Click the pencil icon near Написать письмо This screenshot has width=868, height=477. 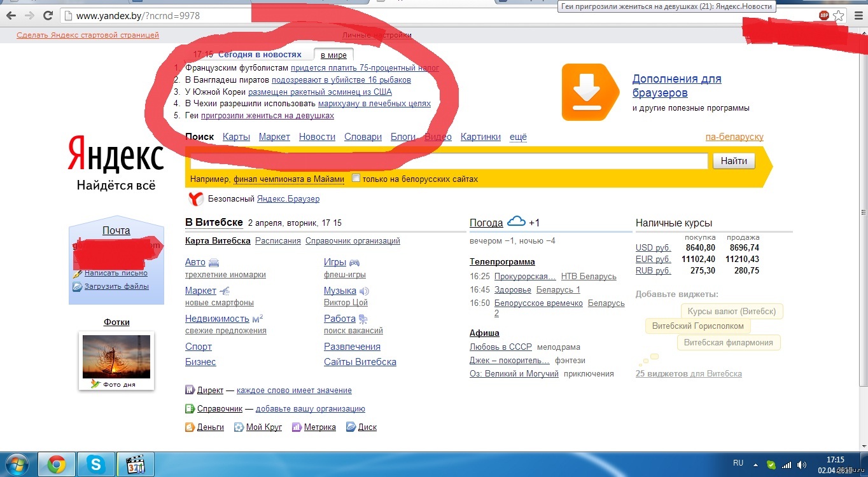[78, 273]
